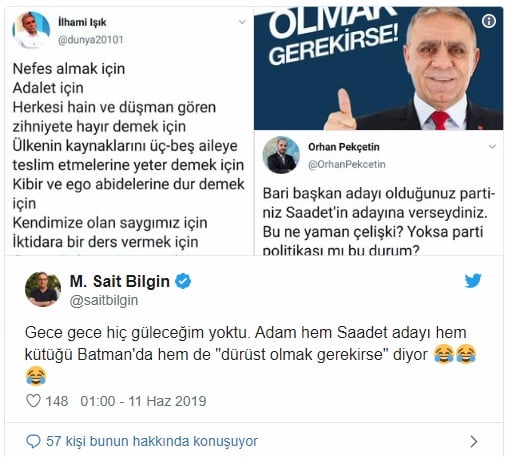Click M. Sait Bilgin's verified badge
Image resolution: width=510 pixels, height=457 pixels.
coord(183,281)
